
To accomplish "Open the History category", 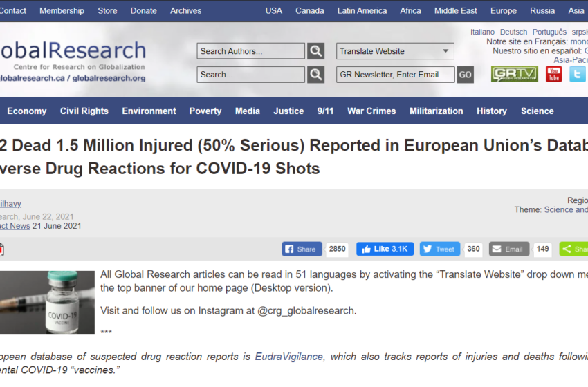I will (x=492, y=111).
